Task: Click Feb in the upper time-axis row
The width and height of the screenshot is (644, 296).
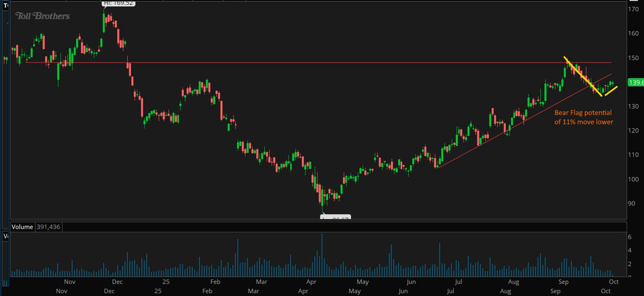Action: (x=215, y=282)
